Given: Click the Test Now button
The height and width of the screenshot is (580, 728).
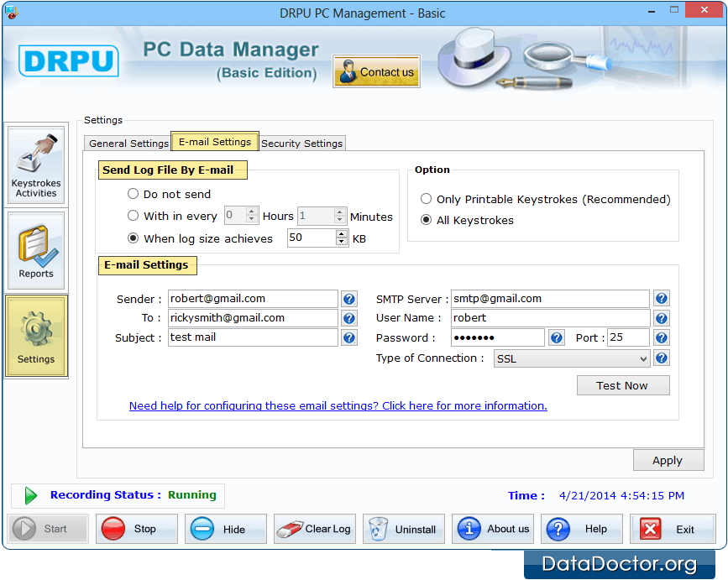Looking at the screenshot, I should point(623,385).
